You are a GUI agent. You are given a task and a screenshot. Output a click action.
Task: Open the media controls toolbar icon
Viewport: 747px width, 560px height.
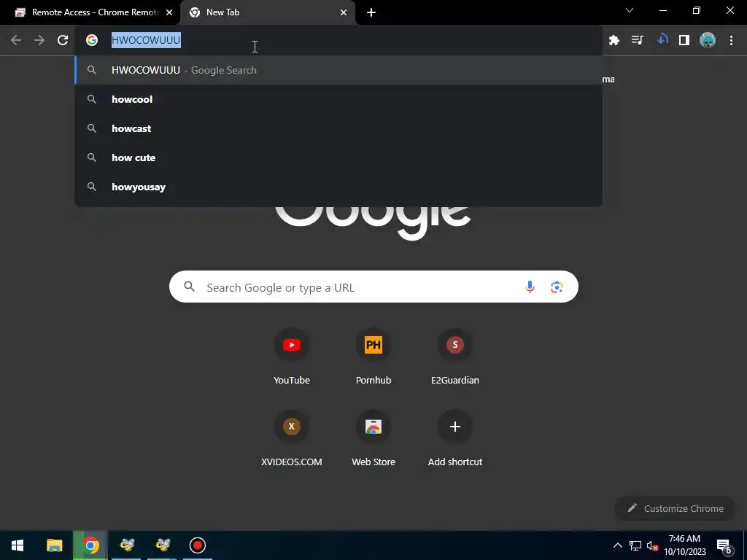638,41
